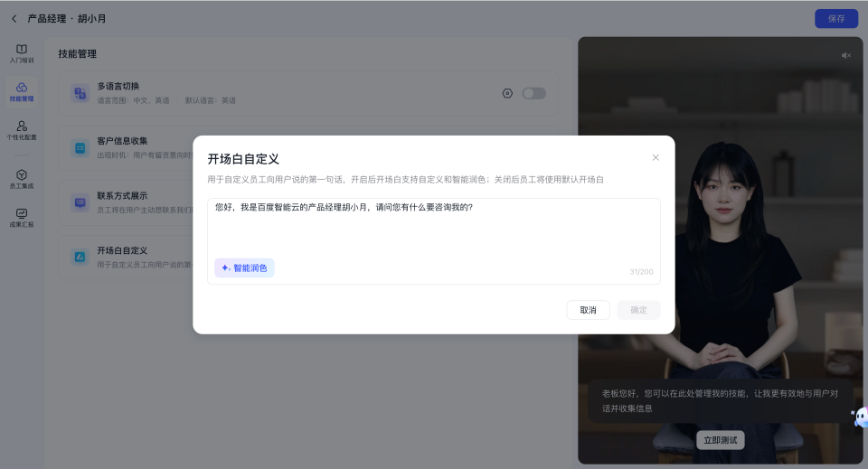Click the 保存 button at top right

point(835,19)
